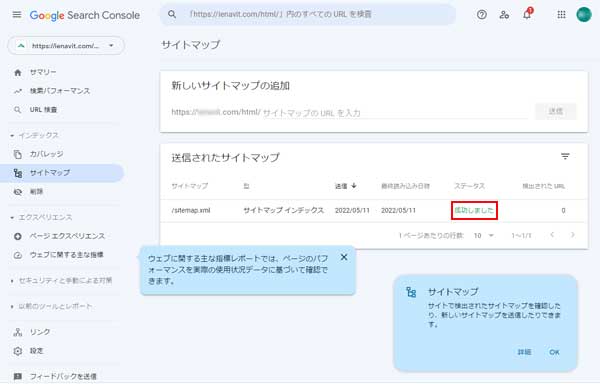600x384 pixels.
Task: Go to previous page of sitemaps
Action: [x=552, y=235]
